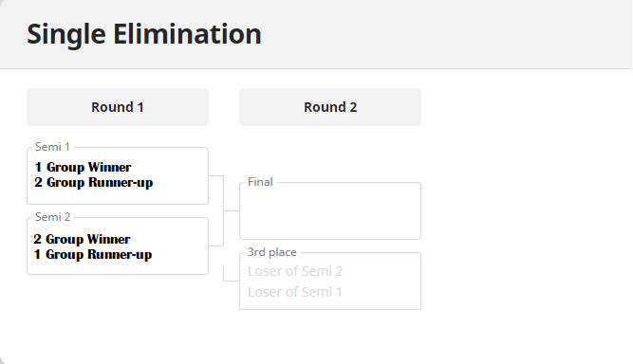
Task: Click the '3rd place' match label
Action: pos(272,252)
